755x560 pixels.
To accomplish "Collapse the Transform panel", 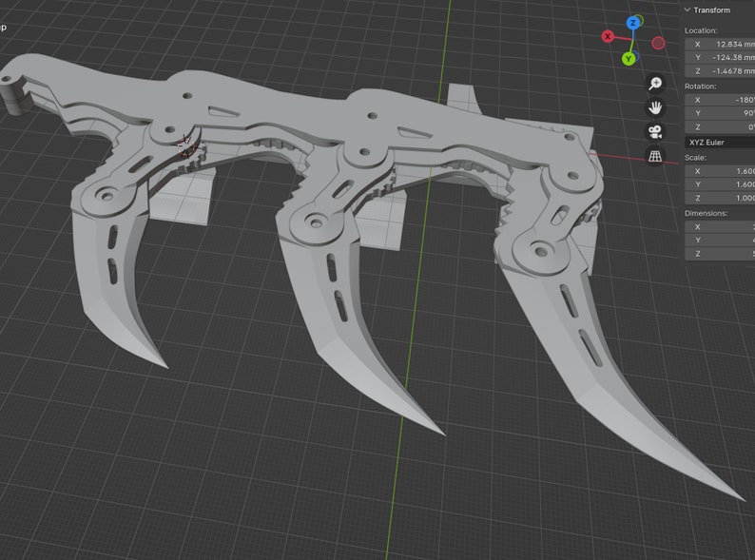I will pyautogui.click(x=687, y=10).
